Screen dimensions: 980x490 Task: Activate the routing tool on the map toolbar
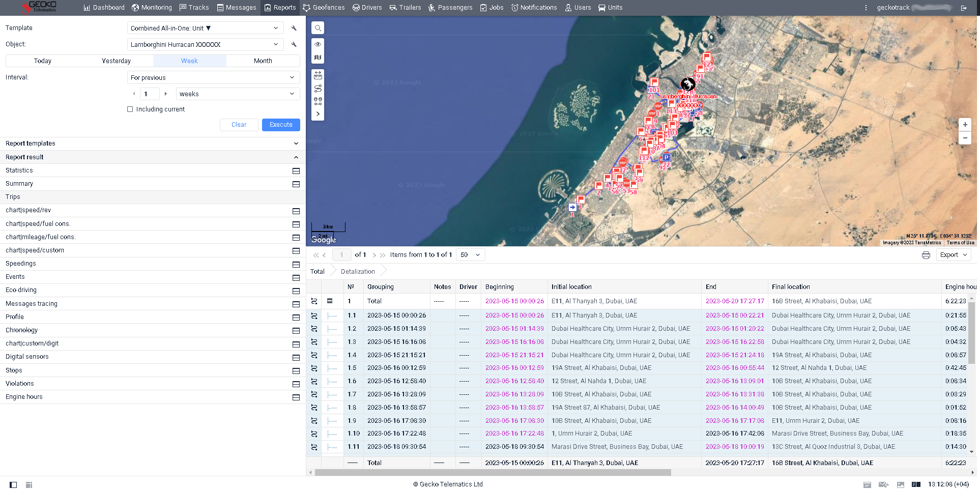pos(318,88)
